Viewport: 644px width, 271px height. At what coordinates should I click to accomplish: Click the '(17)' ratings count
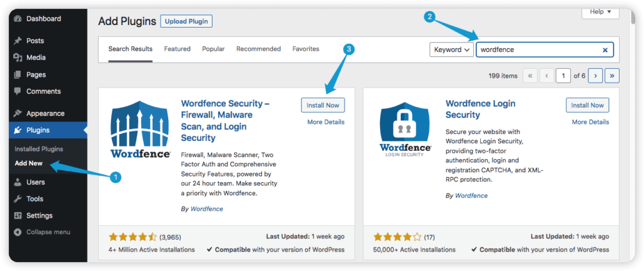429,237
